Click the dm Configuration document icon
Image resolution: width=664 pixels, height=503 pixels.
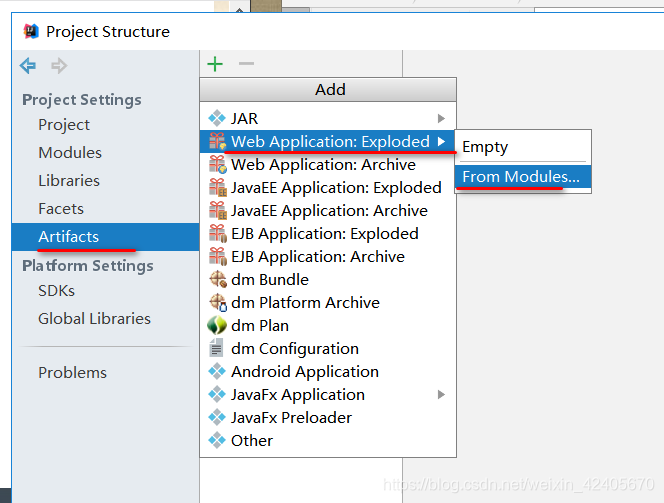pos(216,348)
